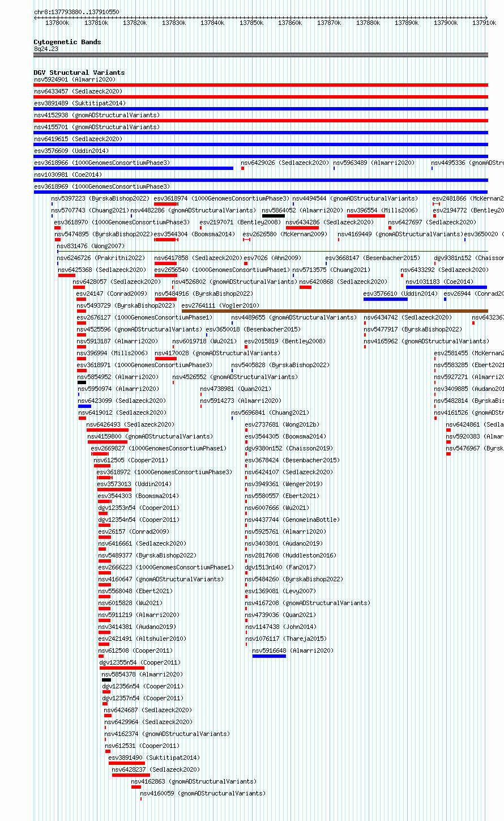Open nsv5963489 (Almarri2020) variant label
Viewport: 504px width, 821px height.
(x=374, y=163)
